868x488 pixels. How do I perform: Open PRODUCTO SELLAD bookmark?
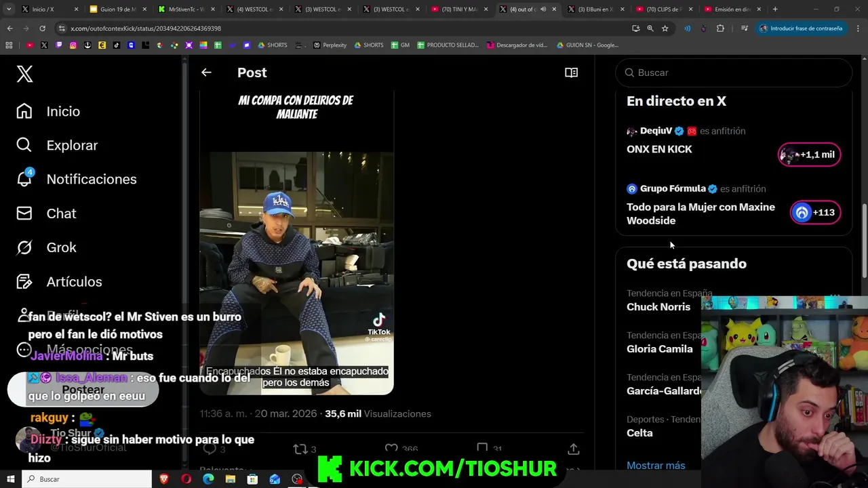coord(448,45)
